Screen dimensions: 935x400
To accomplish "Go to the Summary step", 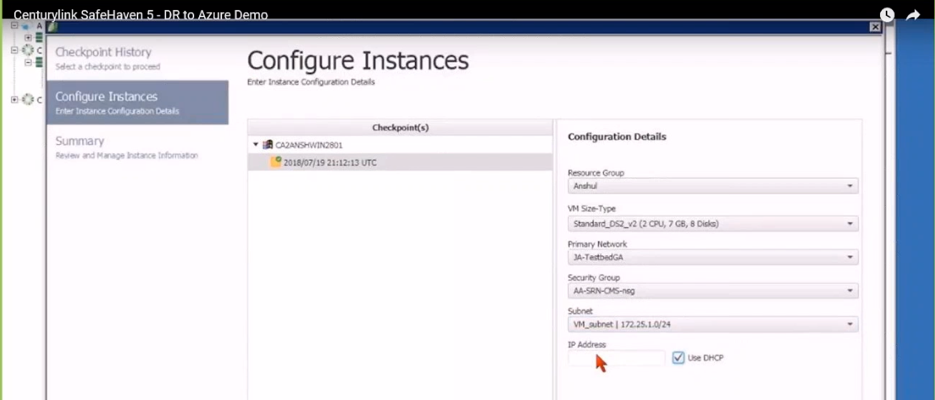I will 137,147.
